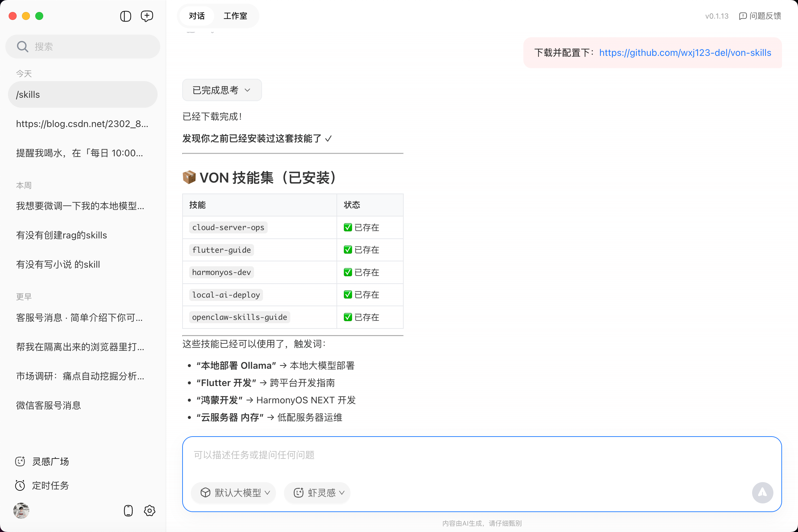Start a new chat with plus icon
Image resolution: width=798 pixels, height=532 pixels.
147,16
